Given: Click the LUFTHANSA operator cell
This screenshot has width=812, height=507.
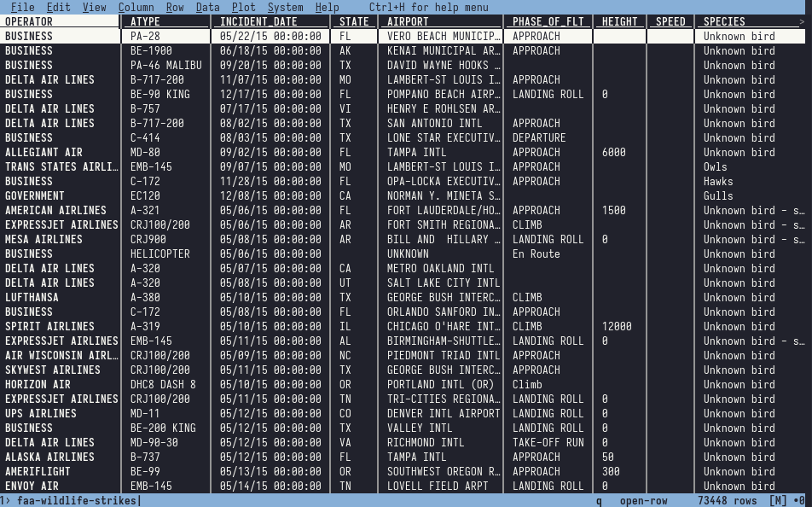Looking at the screenshot, I should [x=32, y=298].
